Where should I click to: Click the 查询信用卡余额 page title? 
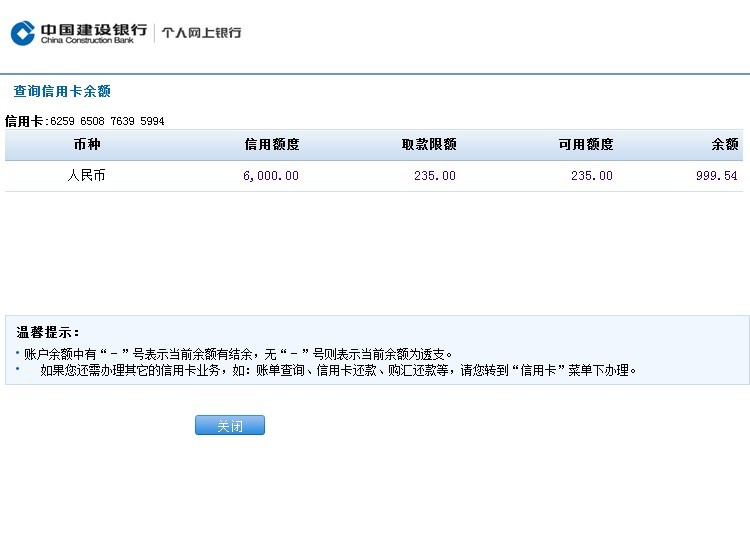[x=62, y=91]
